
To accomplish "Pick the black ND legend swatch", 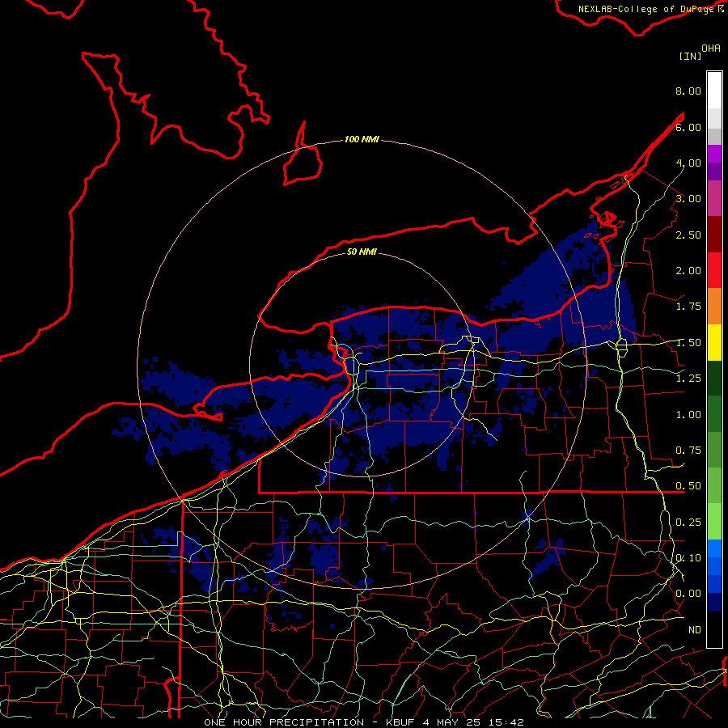I will point(714,629).
